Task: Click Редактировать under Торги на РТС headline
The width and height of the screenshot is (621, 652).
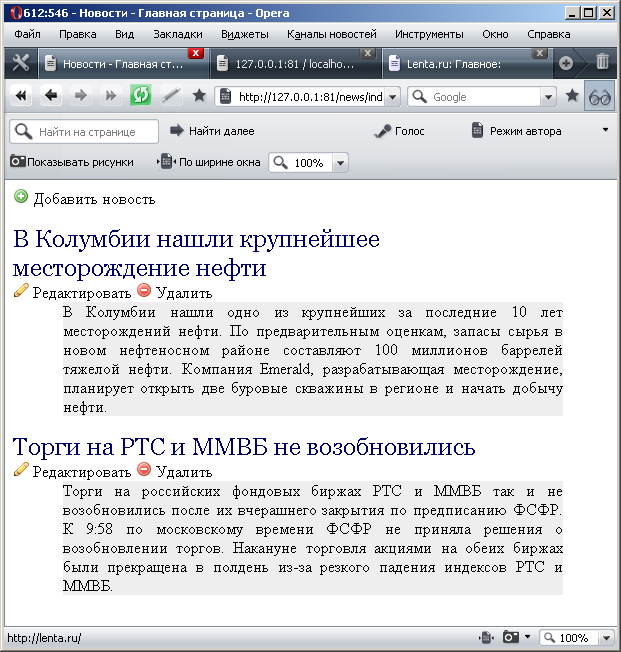Action: 82,472
